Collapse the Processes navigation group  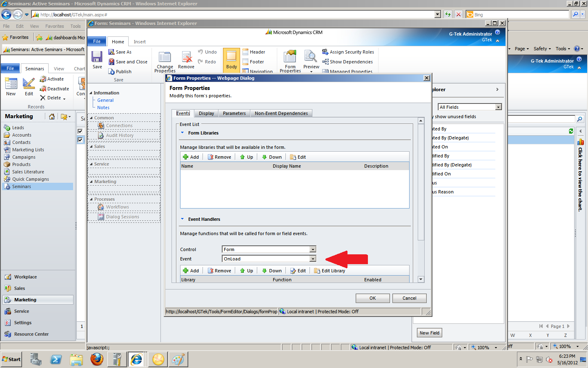click(91, 199)
